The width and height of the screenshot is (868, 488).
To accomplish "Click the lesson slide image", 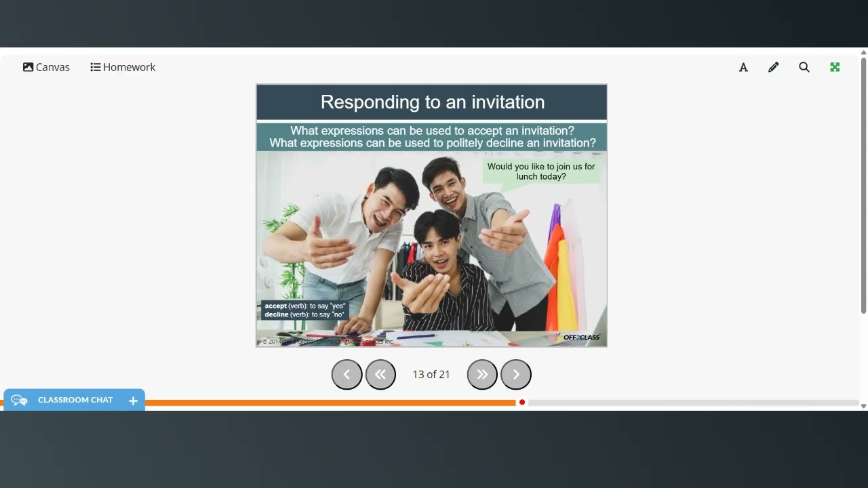I will (431, 216).
